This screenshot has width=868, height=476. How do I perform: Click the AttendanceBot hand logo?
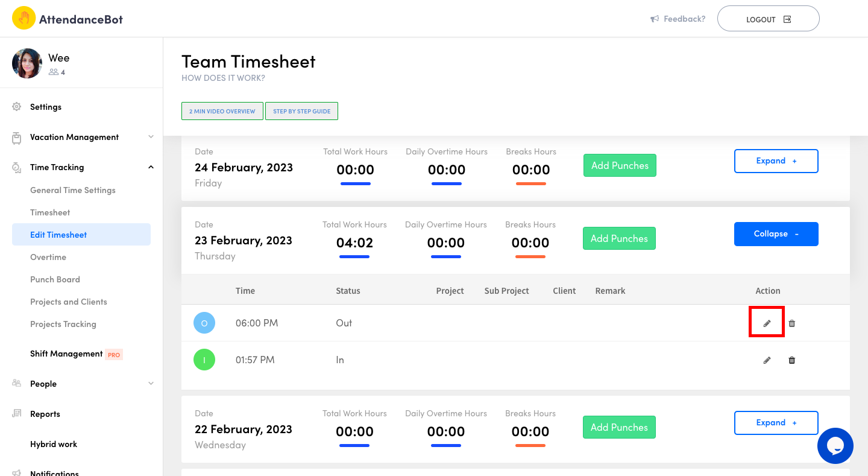(x=24, y=18)
